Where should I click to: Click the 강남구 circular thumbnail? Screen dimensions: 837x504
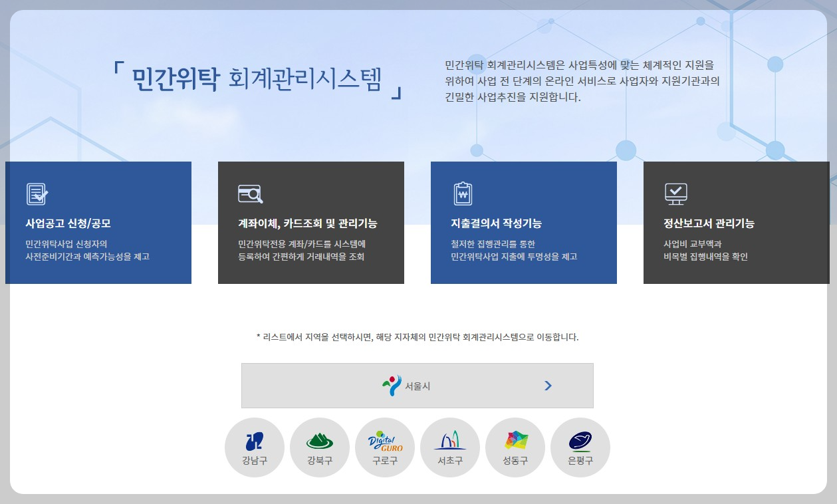[254, 447]
